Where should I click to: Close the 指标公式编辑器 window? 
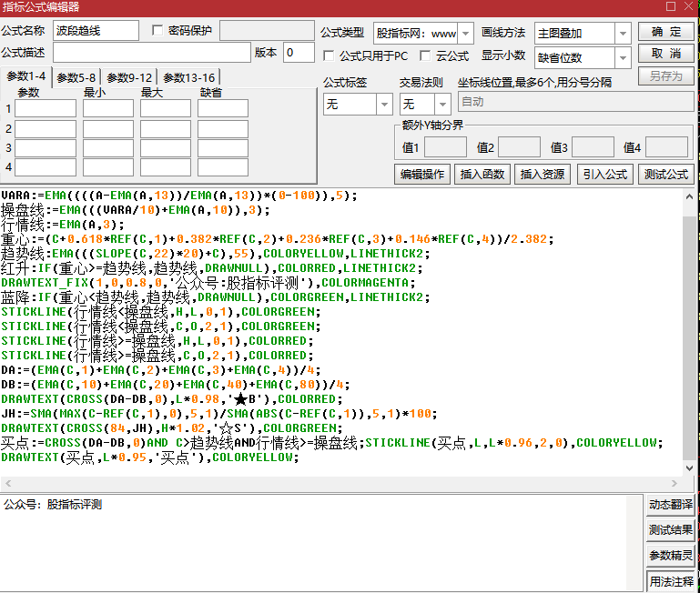[689, 6]
